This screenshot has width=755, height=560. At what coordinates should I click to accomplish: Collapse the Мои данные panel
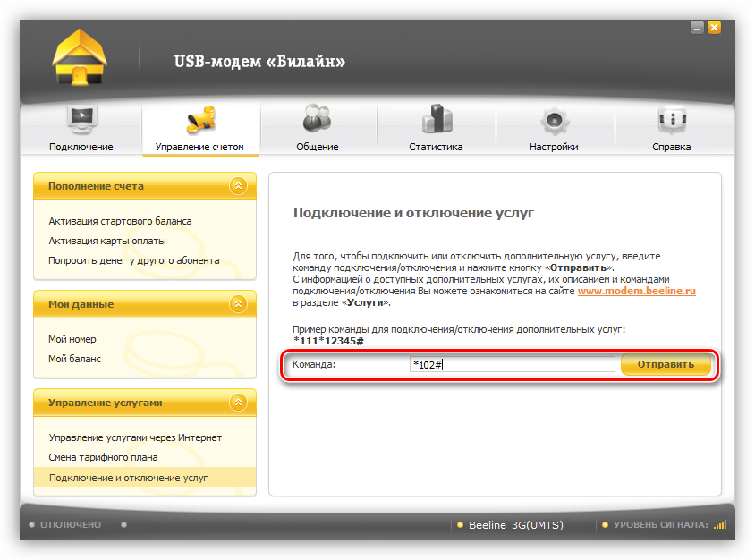[237, 304]
